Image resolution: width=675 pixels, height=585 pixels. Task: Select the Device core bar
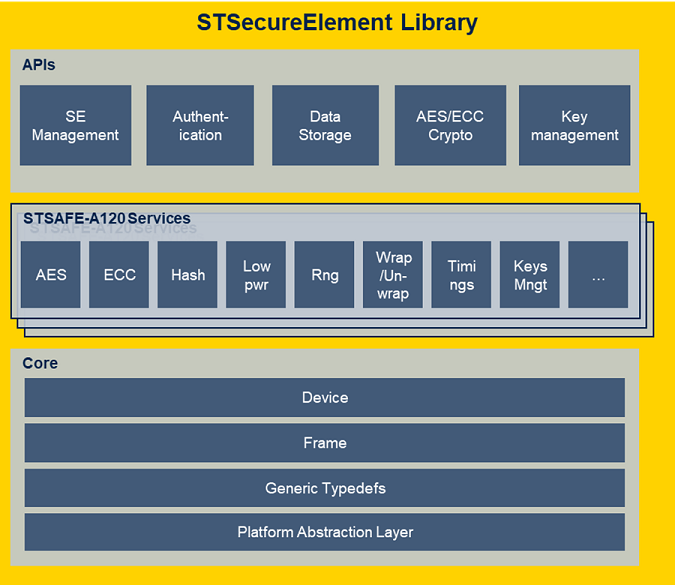pos(325,397)
